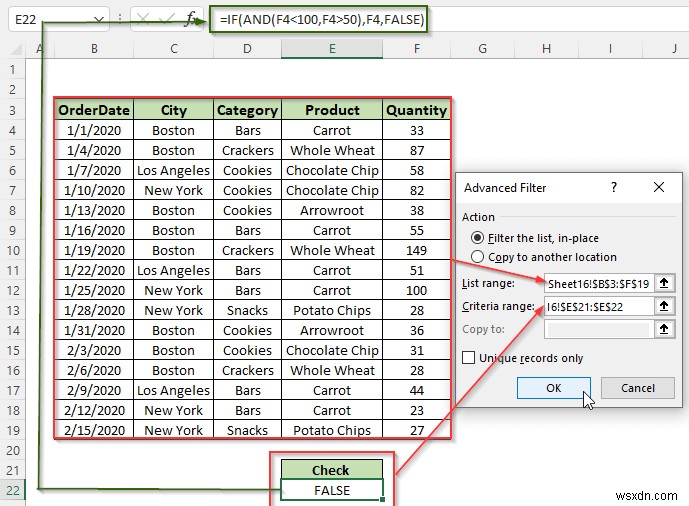This screenshot has width=689, height=506.
Task: Click the Advanced Filter help question mark
Action: [614, 188]
